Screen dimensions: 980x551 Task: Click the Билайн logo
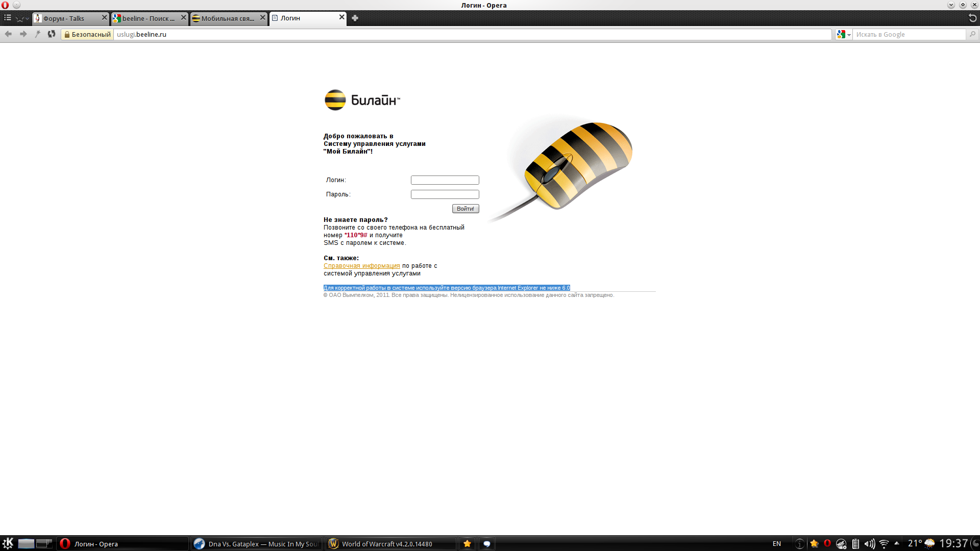tap(362, 100)
